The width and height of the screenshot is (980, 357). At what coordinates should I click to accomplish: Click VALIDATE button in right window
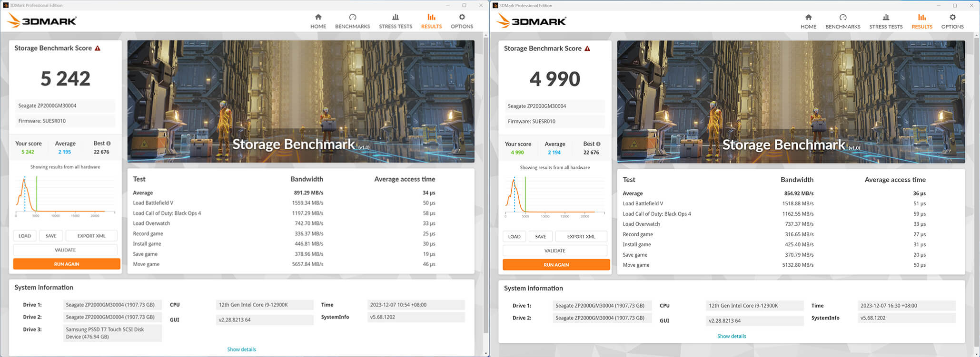555,251
